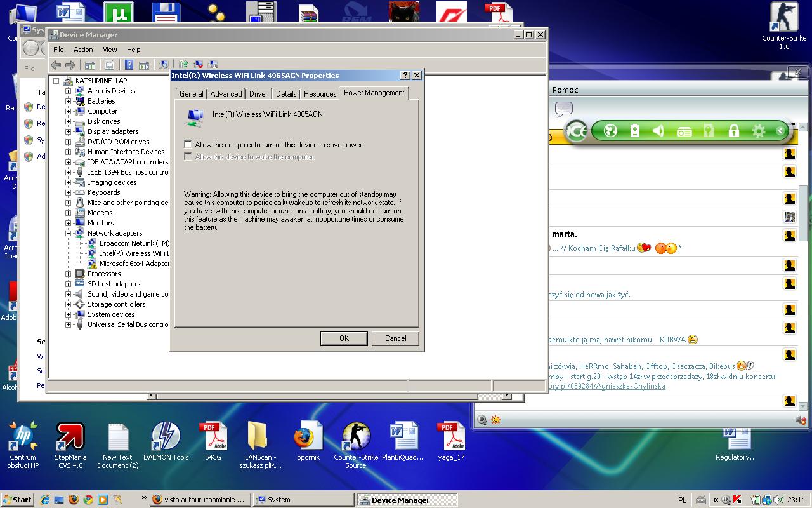This screenshot has height=508, width=812.
Task: Click battery icon on green ICE toolbar
Action: point(635,131)
